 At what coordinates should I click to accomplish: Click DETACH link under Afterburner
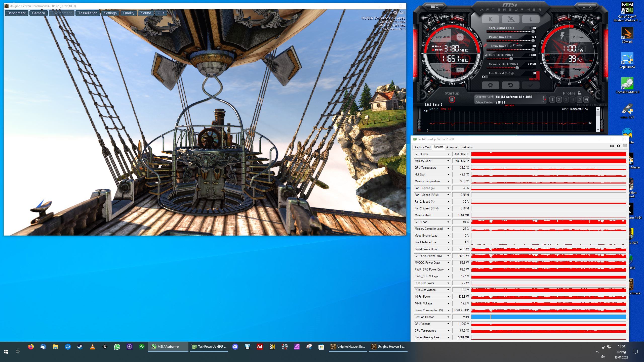coord(509,105)
